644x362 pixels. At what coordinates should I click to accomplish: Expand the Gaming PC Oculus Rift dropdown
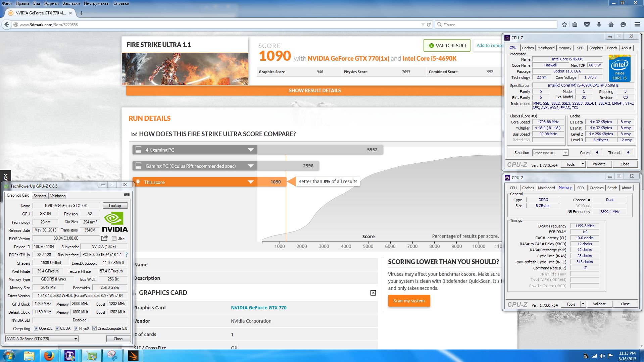tap(250, 166)
